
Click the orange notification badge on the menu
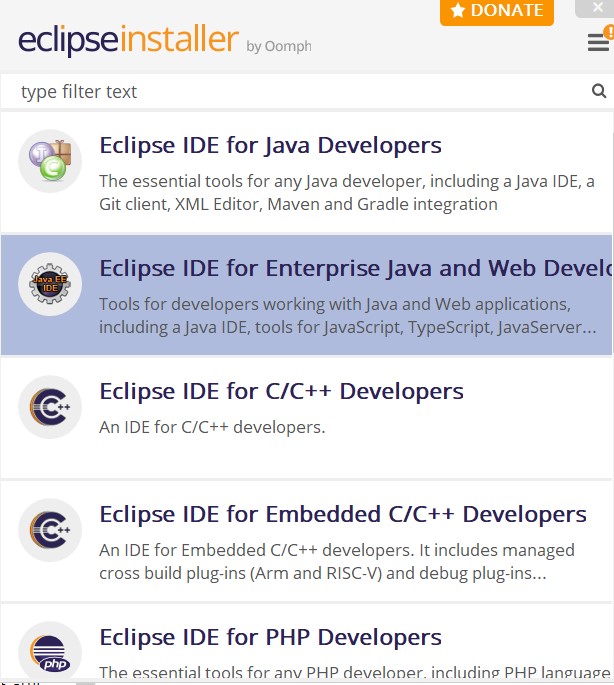click(609, 32)
